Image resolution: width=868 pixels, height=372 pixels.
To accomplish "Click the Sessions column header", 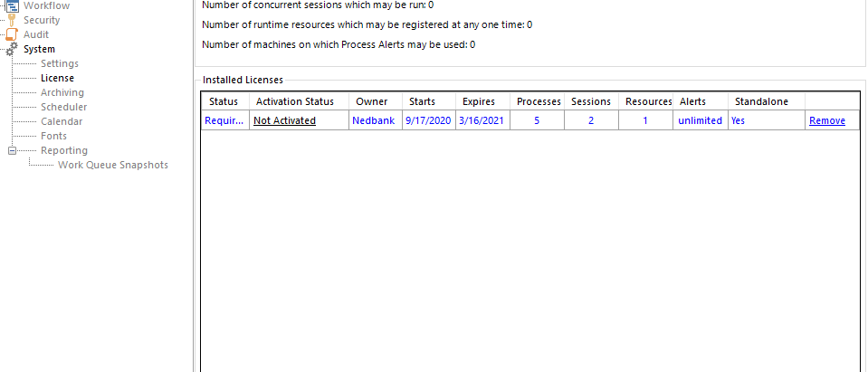I will click(x=591, y=102).
